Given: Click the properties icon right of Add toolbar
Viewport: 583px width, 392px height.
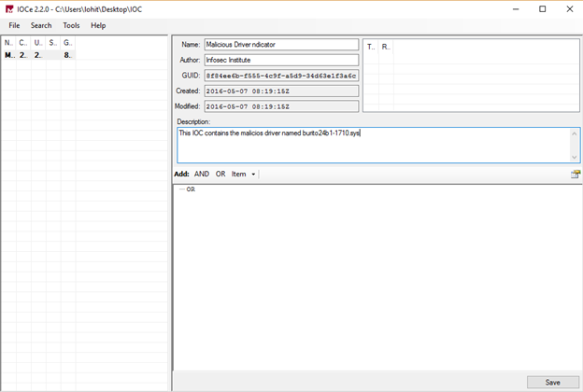Looking at the screenshot, I should [x=575, y=174].
